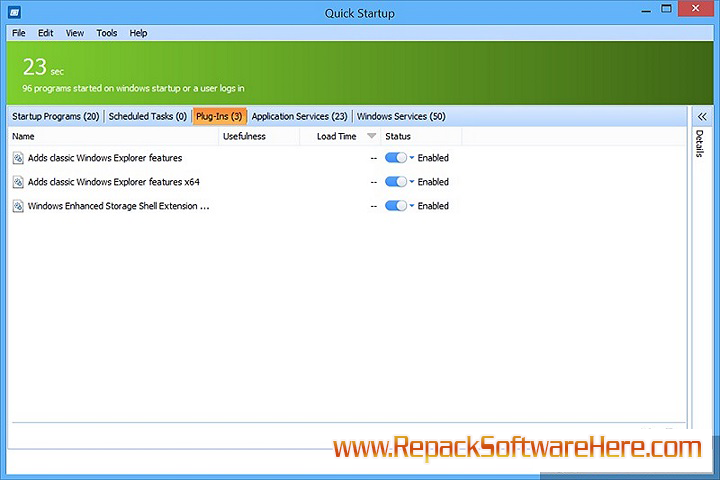Click icon beside Windows Enhanced Storage Shell Extension
The height and width of the screenshot is (480, 720).
tap(18, 206)
